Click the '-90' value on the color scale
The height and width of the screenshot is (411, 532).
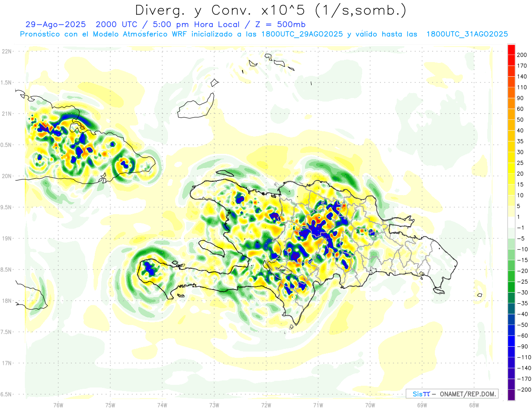coord(523,346)
